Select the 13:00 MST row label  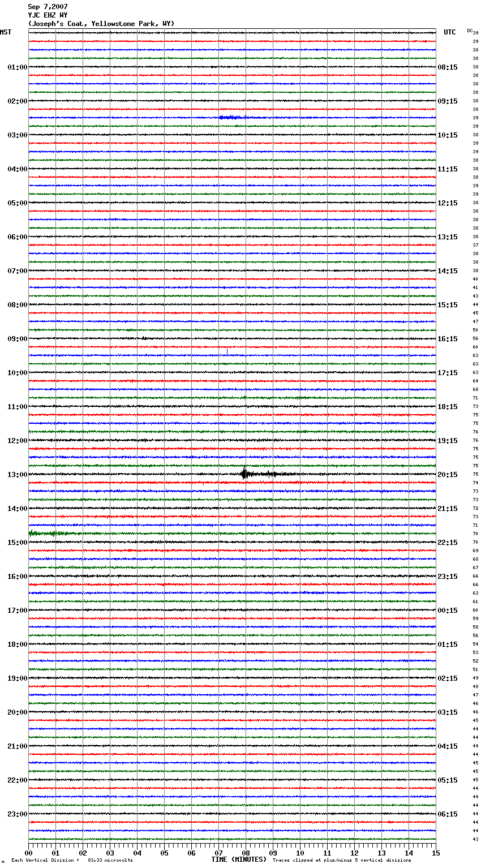point(18,475)
